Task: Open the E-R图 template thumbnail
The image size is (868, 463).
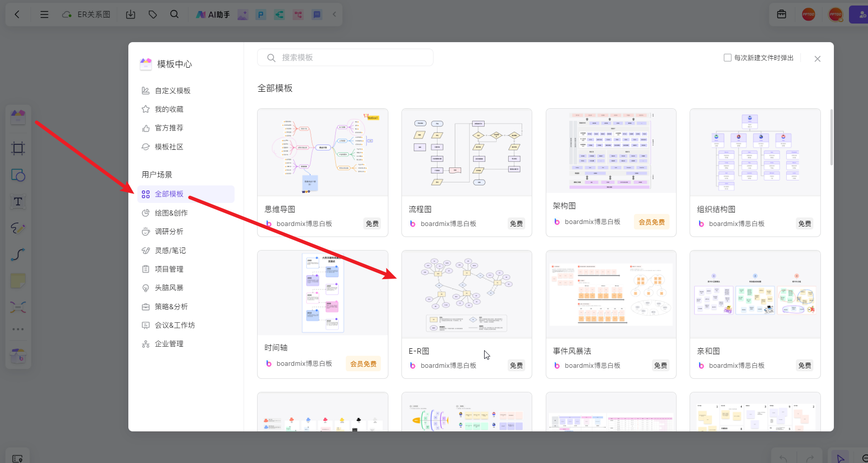Action: point(467,295)
